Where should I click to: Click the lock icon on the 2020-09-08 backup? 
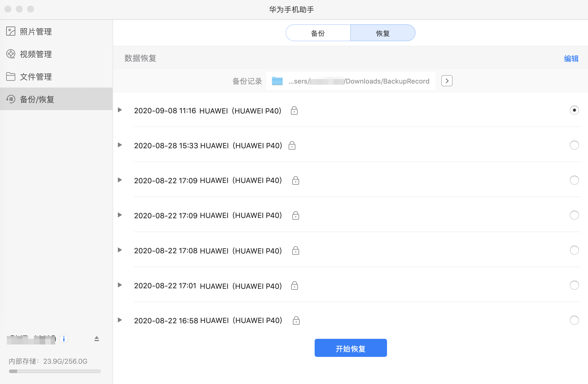coord(294,110)
